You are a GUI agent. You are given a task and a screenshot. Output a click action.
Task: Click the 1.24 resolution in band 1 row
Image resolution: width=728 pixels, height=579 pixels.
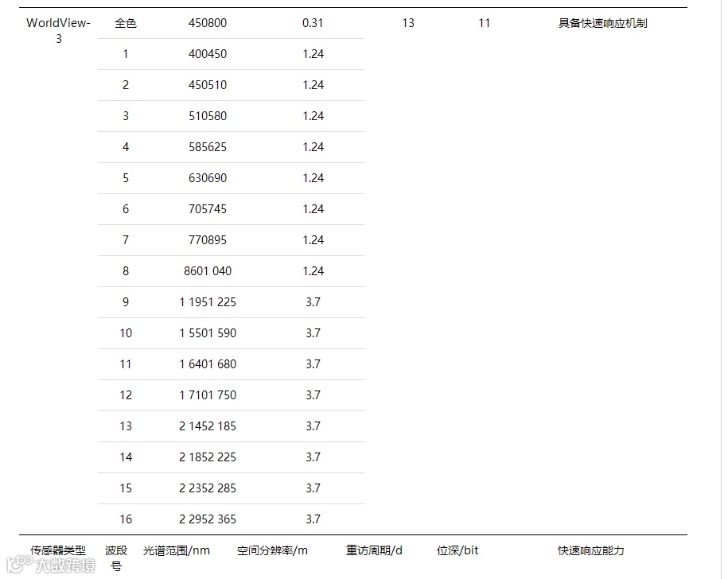click(x=313, y=54)
